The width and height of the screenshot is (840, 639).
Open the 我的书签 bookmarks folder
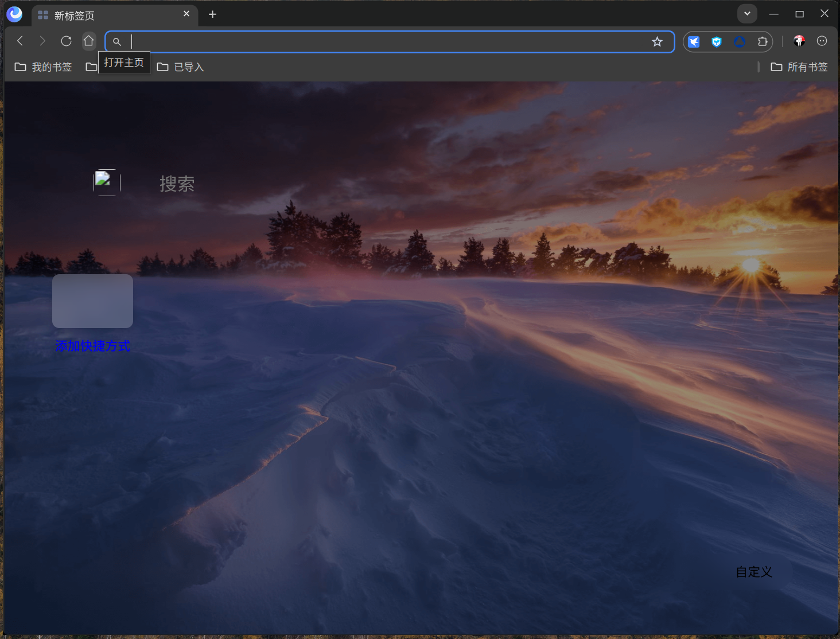(44, 67)
